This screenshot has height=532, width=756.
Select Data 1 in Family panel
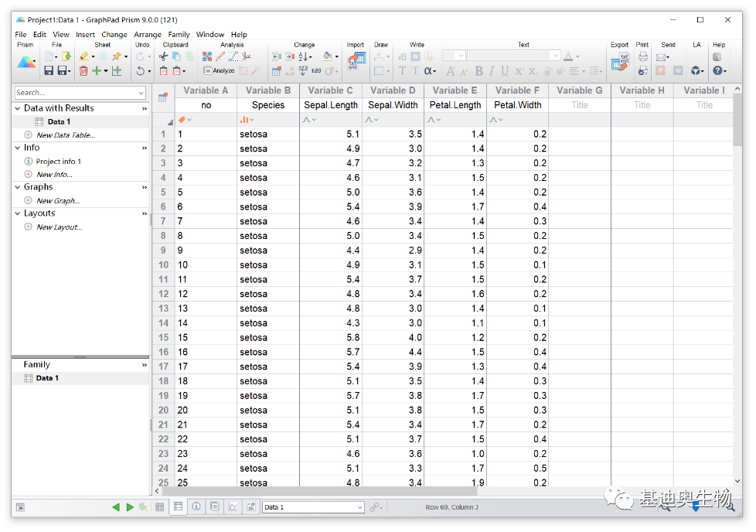(x=47, y=378)
